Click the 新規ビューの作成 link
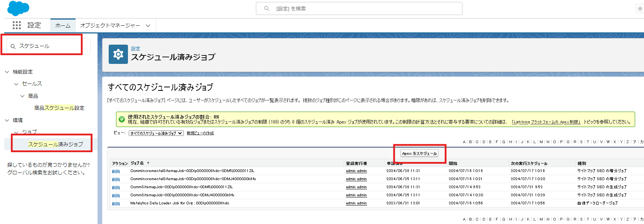Viewport: 644px width, 224px height. pos(200,133)
